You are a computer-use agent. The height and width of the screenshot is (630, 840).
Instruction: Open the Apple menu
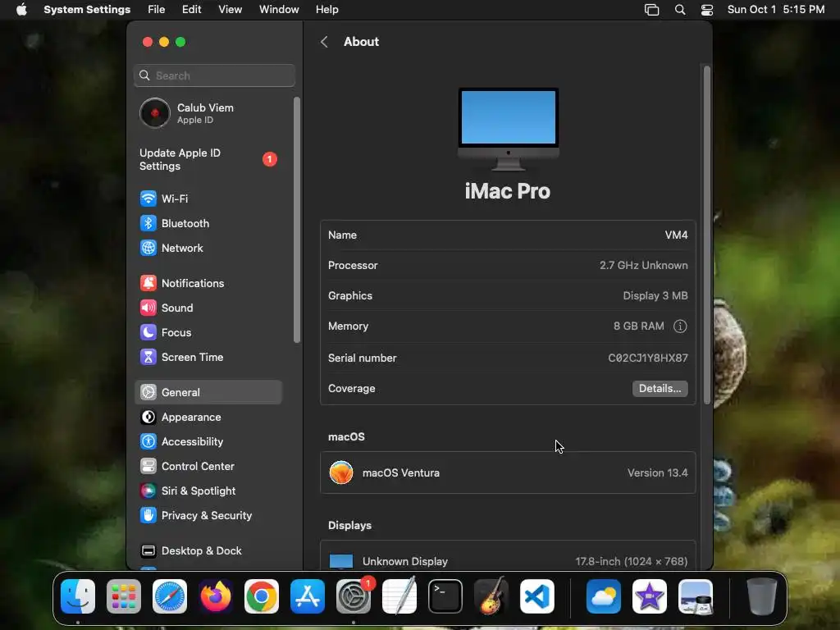point(21,10)
